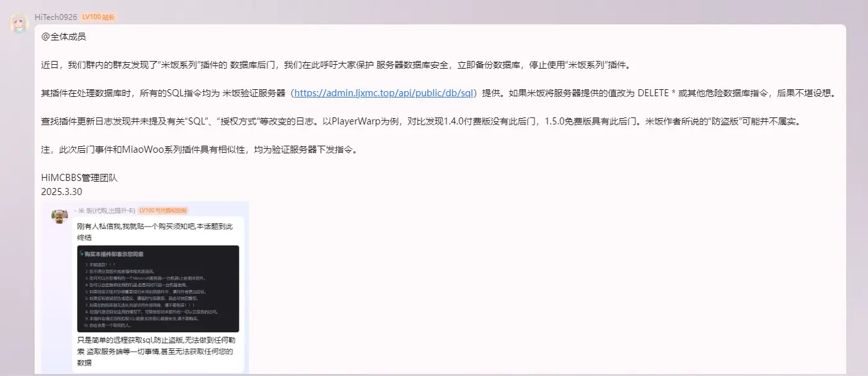Open HiTech0926's profile via the username
868x376 pixels.
[x=55, y=17]
